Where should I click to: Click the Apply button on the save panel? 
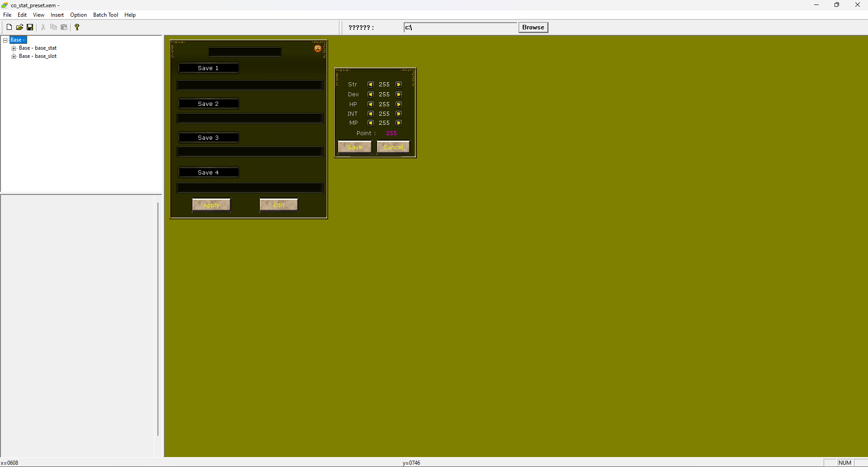(210, 204)
